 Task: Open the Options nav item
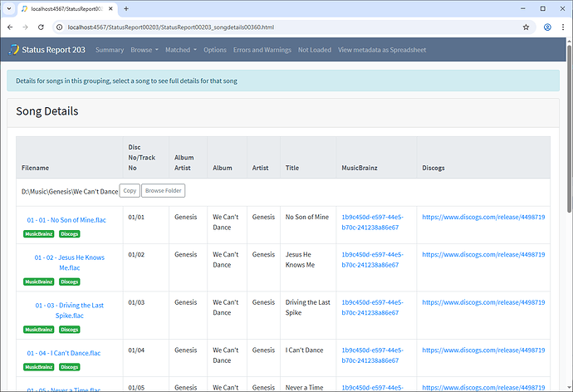pyautogui.click(x=215, y=50)
